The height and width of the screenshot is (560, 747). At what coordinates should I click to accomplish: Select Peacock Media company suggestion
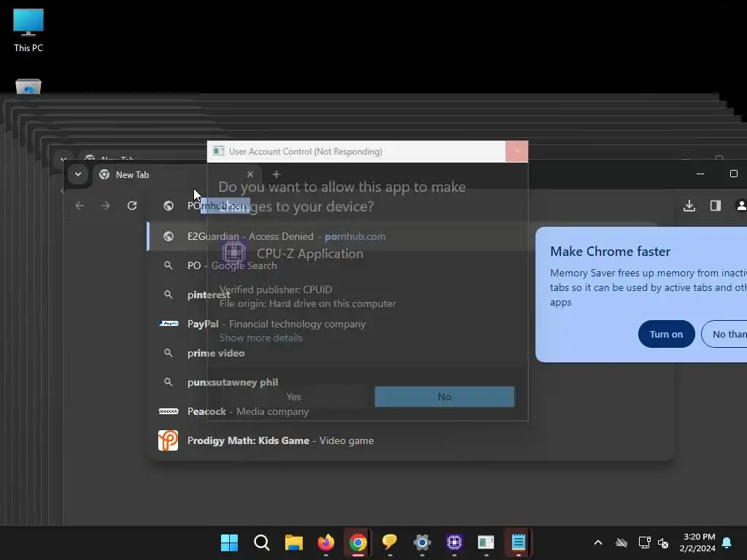411,411
